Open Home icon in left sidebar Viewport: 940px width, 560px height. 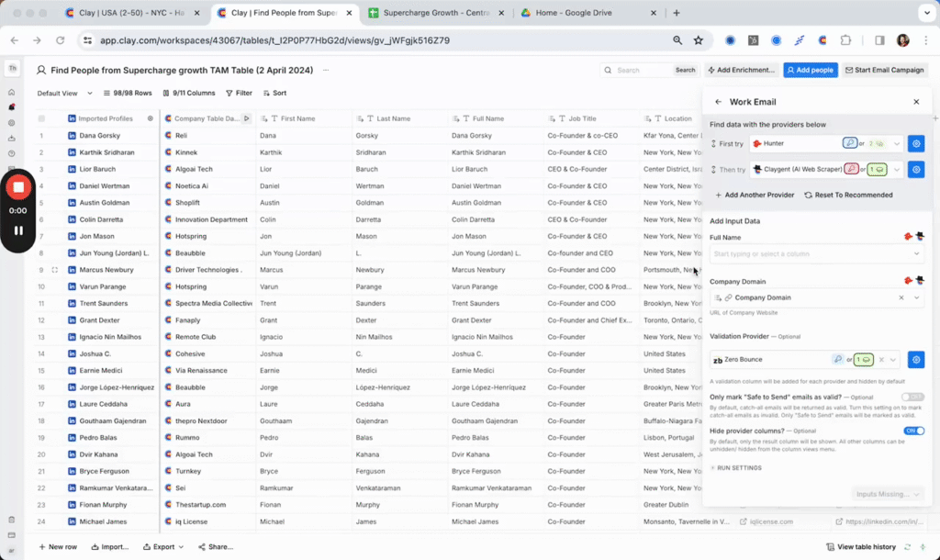[x=12, y=93]
